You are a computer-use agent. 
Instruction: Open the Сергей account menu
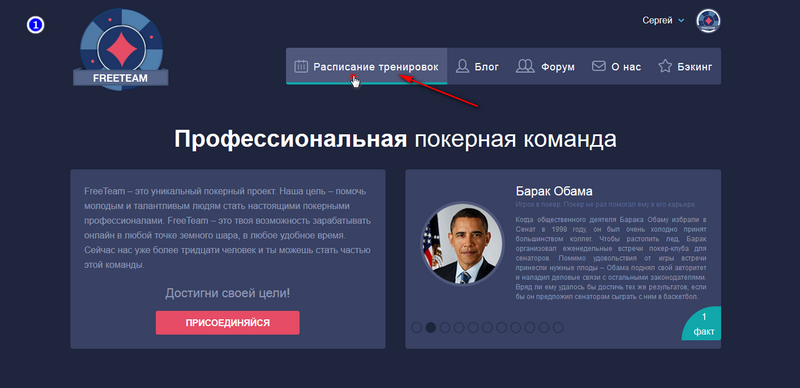[x=657, y=21]
